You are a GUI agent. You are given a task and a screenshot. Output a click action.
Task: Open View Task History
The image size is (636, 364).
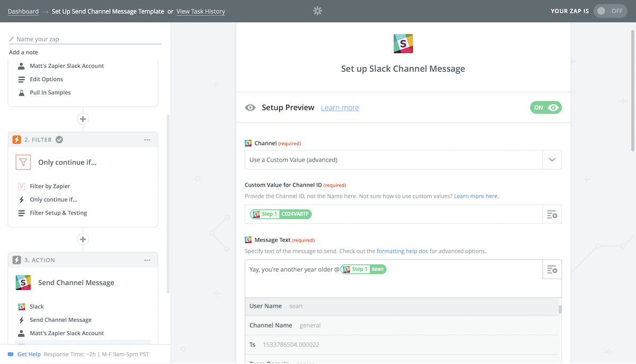(200, 11)
